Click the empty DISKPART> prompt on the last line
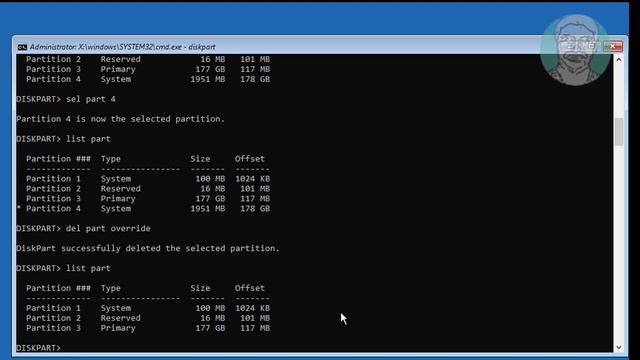 [38, 348]
